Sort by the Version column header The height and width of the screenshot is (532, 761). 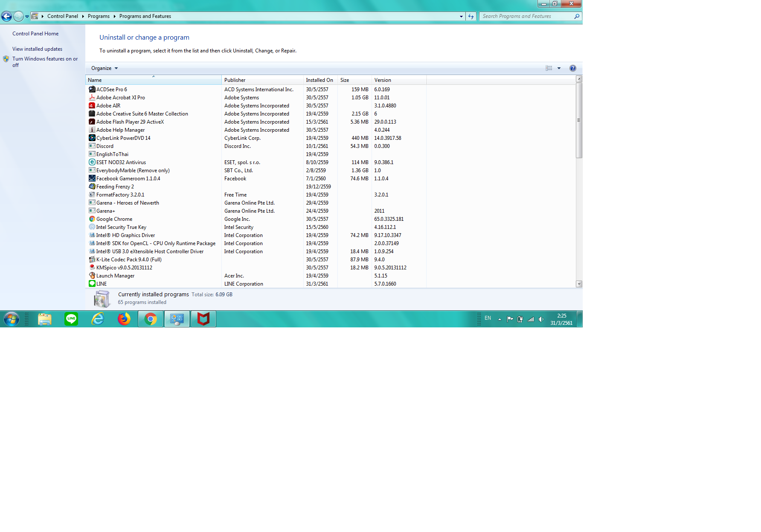pyautogui.click(x=399, y=80)
